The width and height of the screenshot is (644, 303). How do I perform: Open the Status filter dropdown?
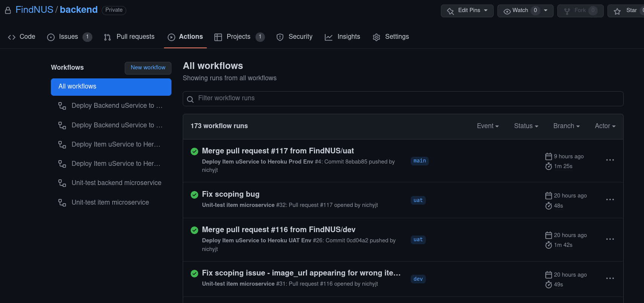(526, 126)
